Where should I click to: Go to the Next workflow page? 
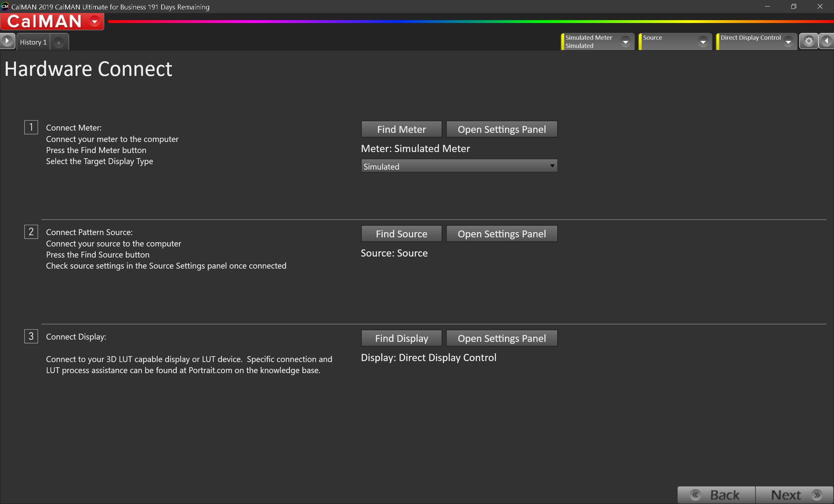tap(794, 495)
